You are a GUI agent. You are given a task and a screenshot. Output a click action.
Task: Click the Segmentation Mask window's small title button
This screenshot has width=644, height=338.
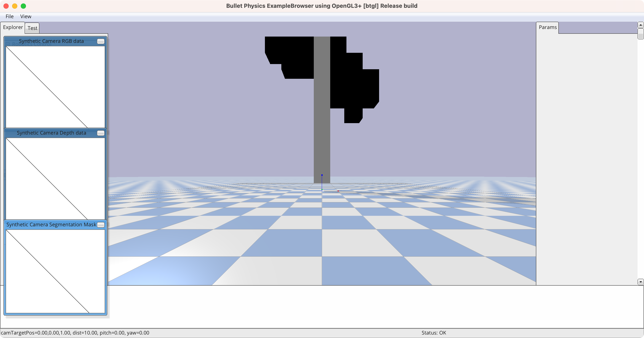click(101, 225)
